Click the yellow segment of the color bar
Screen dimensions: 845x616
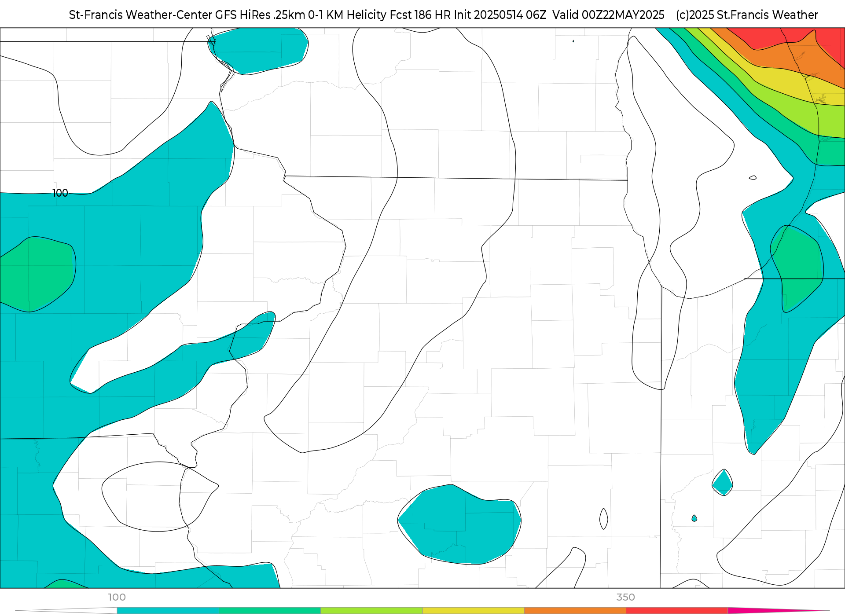pyautogui.click(x=473, y=611)
